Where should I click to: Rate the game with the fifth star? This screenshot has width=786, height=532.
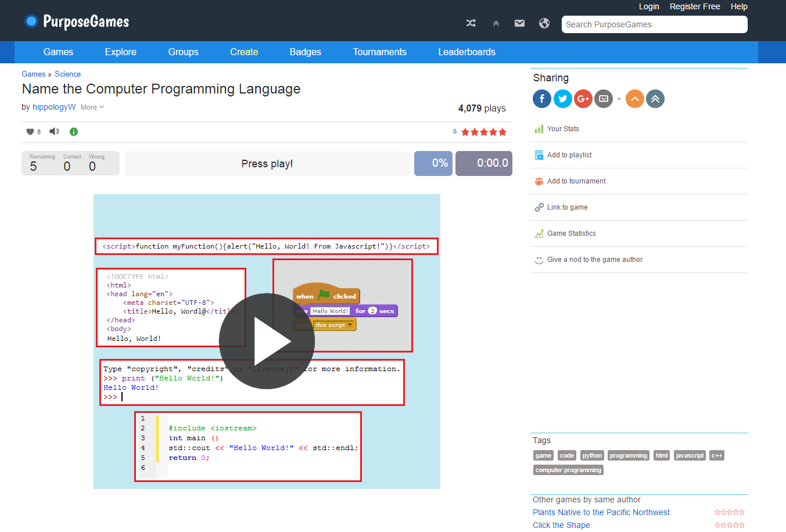tap(503, 132)
